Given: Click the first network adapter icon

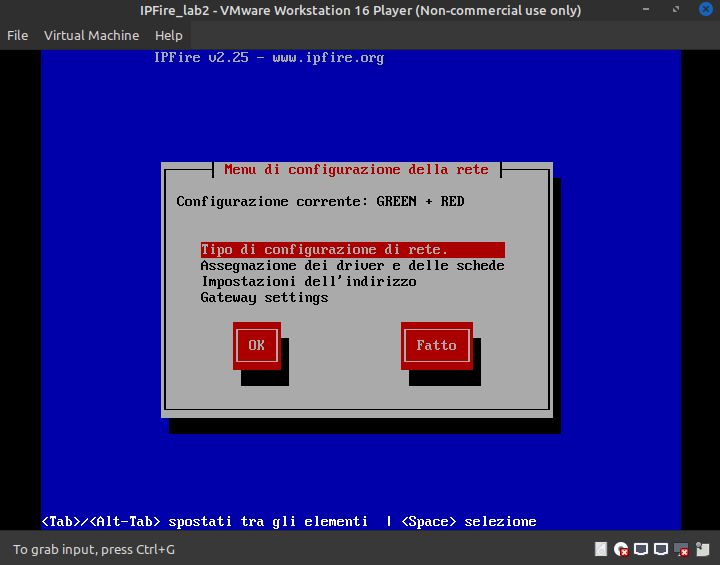Looking at the screenshot, I should tap(641, 549).
